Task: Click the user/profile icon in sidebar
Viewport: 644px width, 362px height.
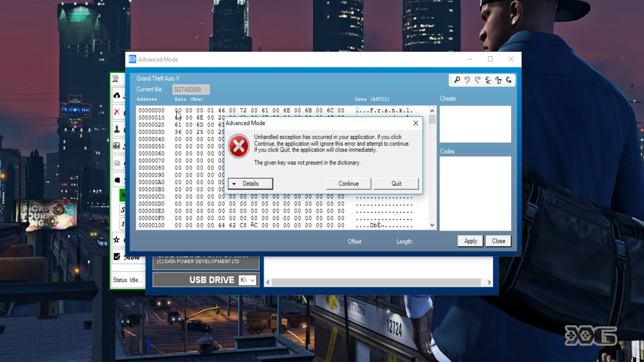Action: (117, 129)
